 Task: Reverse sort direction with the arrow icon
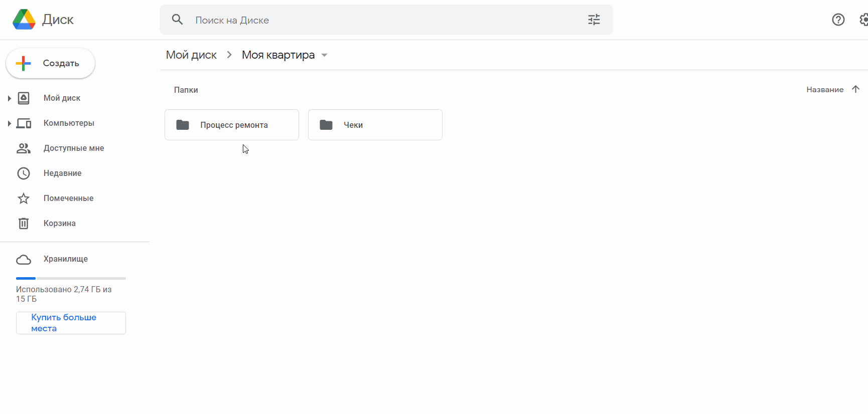pyautogui.click(x=855, y=89)
